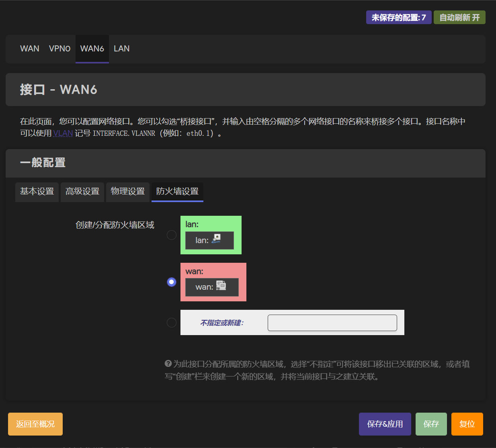
Task: Open the 防火墙设置 tab
Action: point(177,191)
